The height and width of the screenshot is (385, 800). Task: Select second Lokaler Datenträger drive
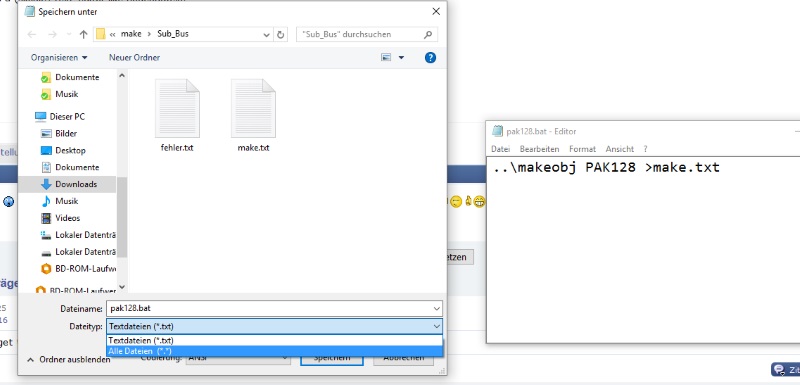78,252
